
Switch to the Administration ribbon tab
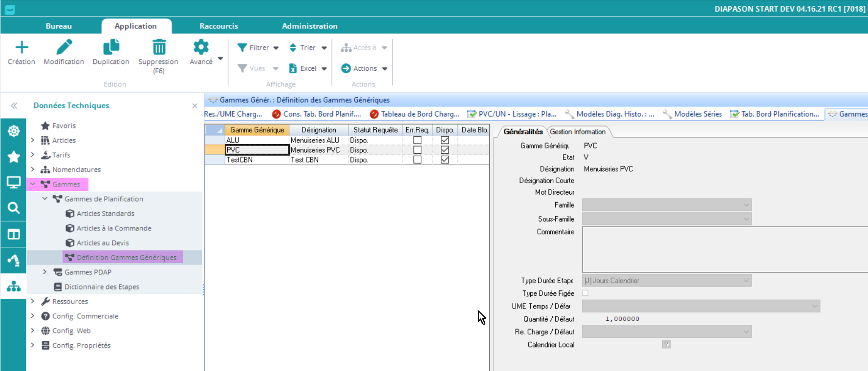point(309,26)
